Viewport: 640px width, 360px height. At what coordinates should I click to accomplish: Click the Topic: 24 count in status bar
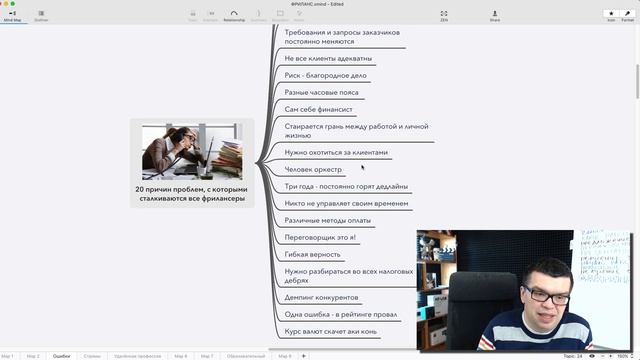[x=573, y=356]
